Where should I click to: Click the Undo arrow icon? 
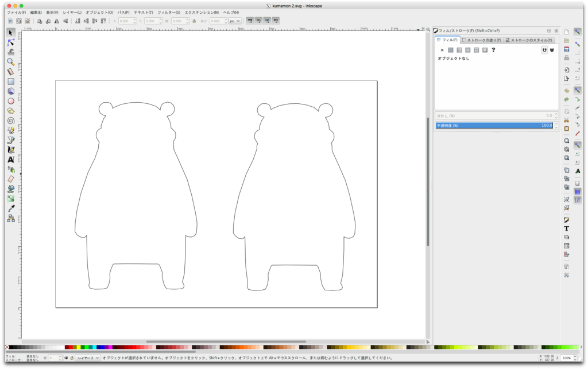(x=566, y=91)
